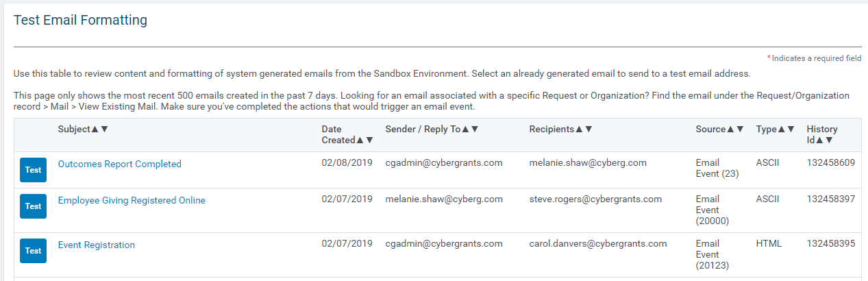Viewport: 868px width, 281px height.
Task: Sort Sender / Reply To ascending arrow
Action: pyautogui.click(x=465, y=129)
